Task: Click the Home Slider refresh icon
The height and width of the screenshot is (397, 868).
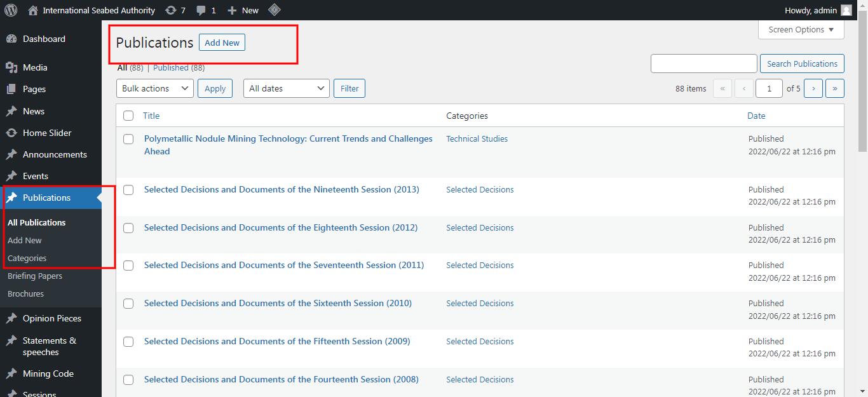Action: 11,133
